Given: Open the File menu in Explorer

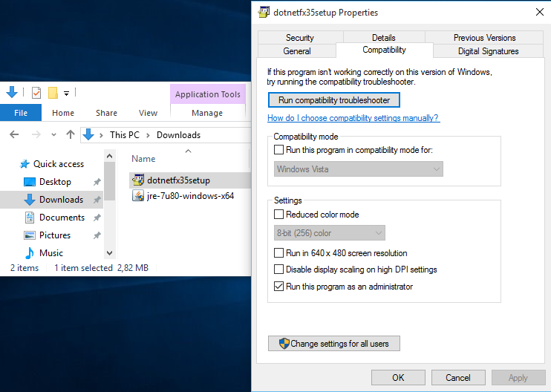Looking at the screenshot, I should (x=21, y=113).
